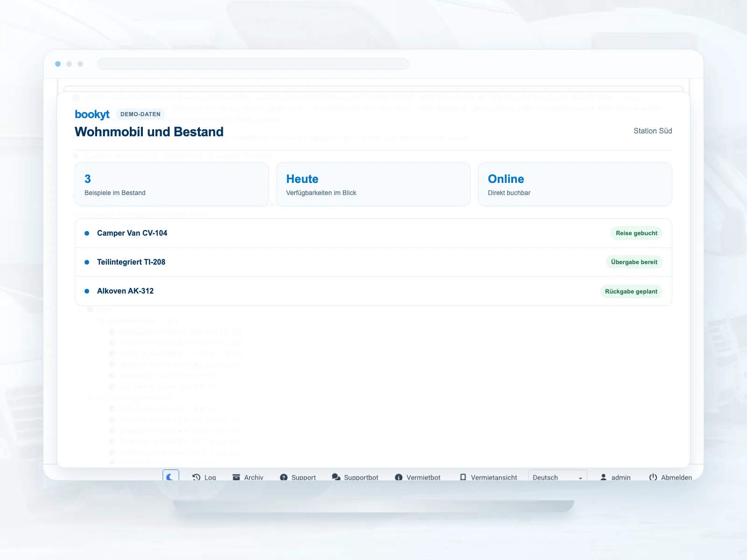Screen dimensions: 747x560
Task: Toggle dark mode with the moon button
Action: click(170, 476)
